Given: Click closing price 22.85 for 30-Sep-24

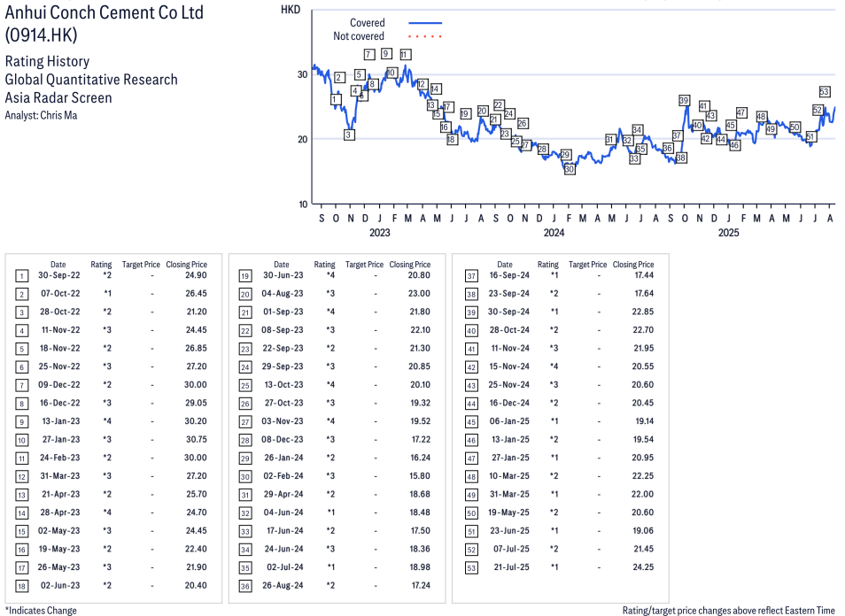Looking at the screenshot, I should point(643,312).
